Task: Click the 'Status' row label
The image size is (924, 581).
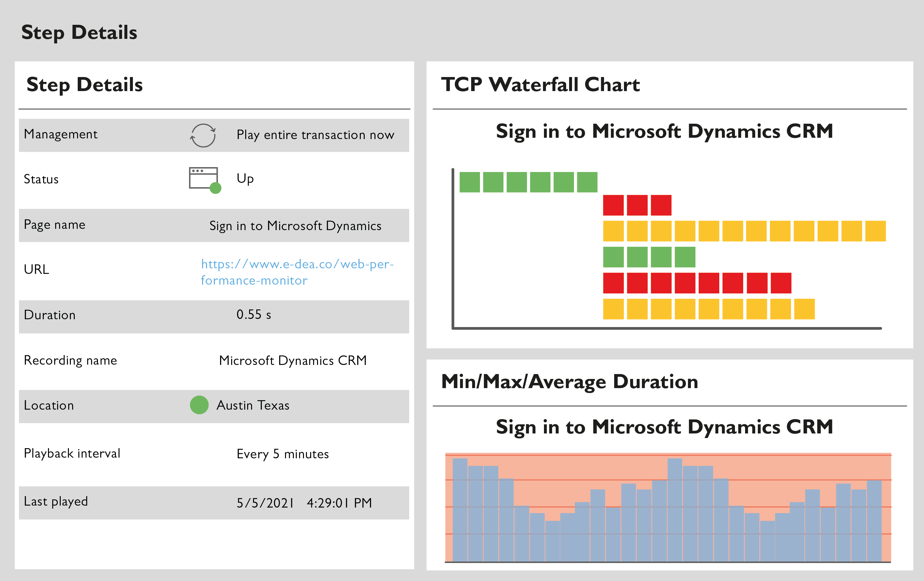Action: click(x=41, y=179)
